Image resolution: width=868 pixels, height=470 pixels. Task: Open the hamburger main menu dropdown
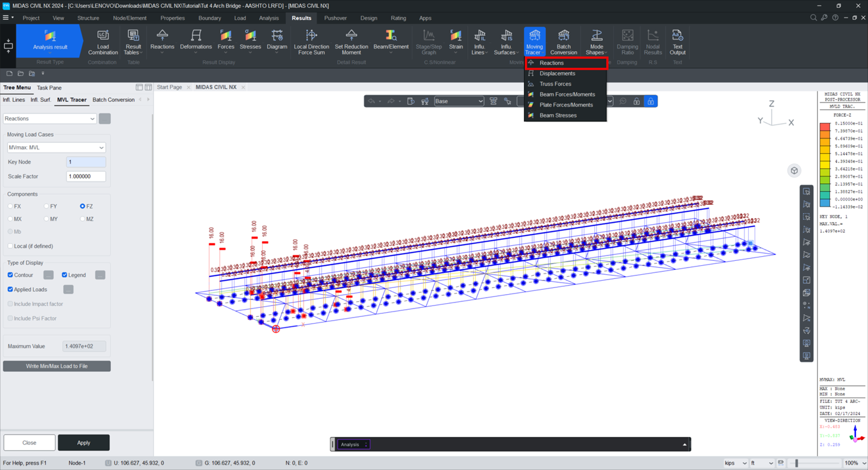(8, 18)
